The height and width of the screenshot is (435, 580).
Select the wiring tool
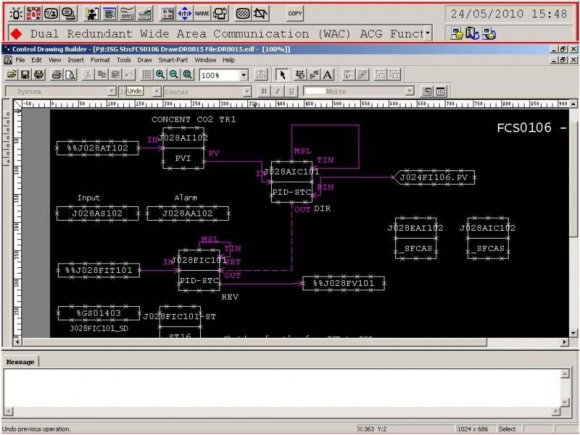click(x=314, y=75)
